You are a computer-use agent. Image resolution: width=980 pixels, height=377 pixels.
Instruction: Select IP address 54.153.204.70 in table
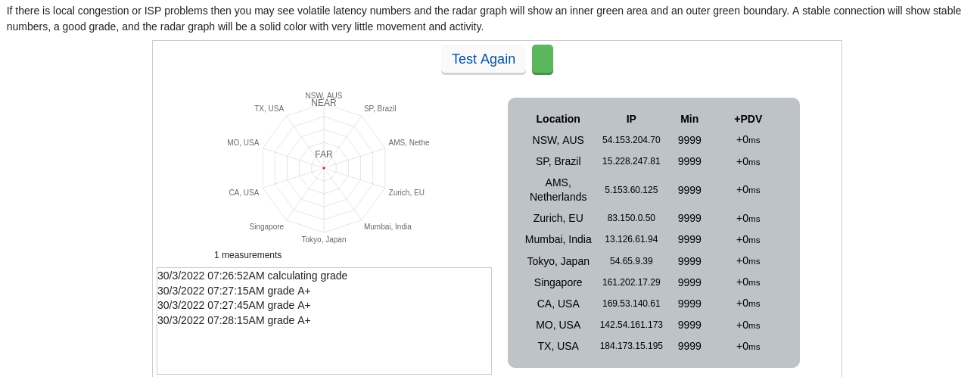coord(631,140)
